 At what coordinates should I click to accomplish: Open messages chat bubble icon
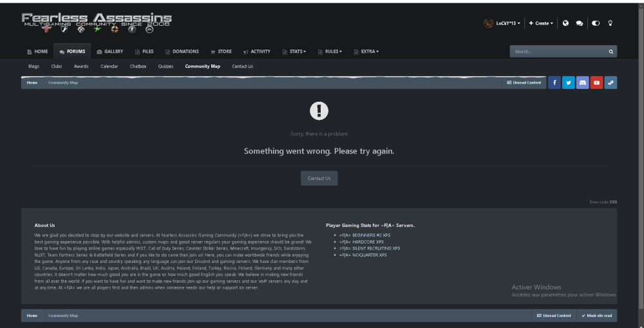579,23
